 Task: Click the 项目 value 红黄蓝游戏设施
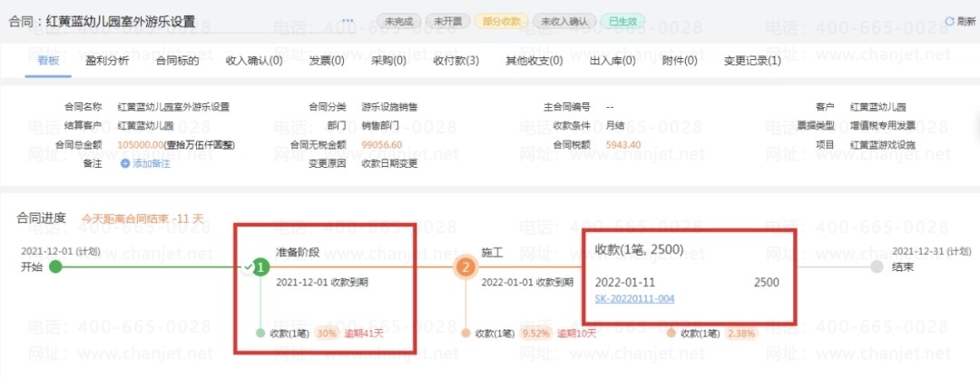[x=883, y=144]
